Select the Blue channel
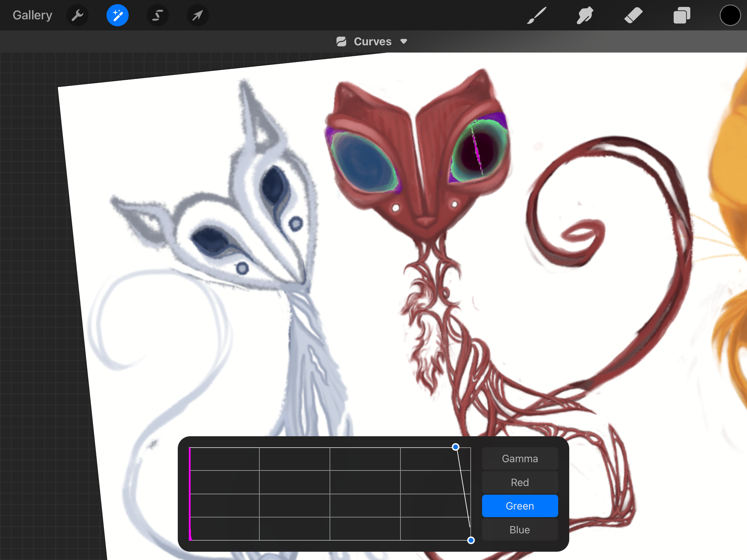The image size is (747, 560). [x=520, y=530]
